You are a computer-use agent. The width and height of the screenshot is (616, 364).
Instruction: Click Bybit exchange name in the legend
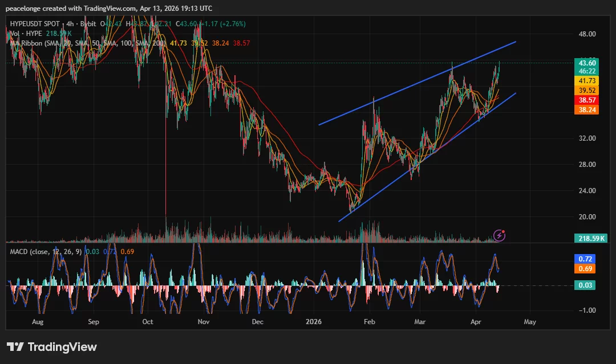point(88,24)
